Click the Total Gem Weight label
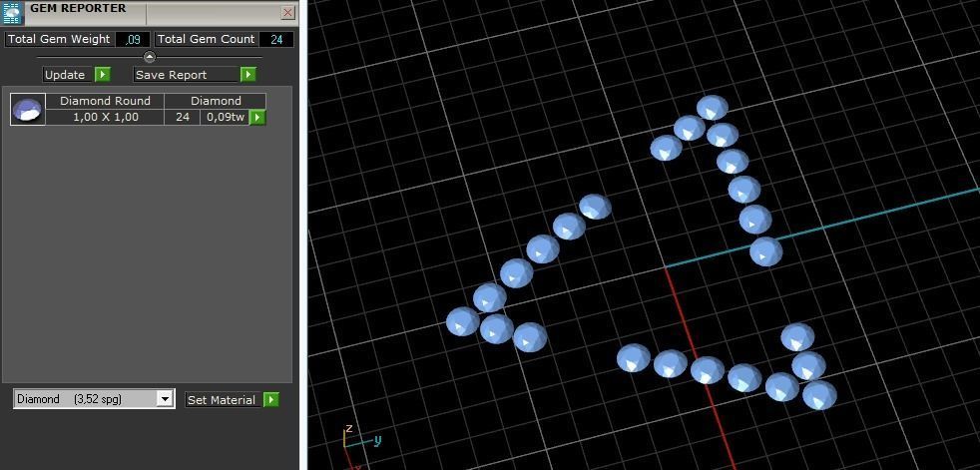Image resolution: width=980 pixels, height=470 pixels. point(59,39)
